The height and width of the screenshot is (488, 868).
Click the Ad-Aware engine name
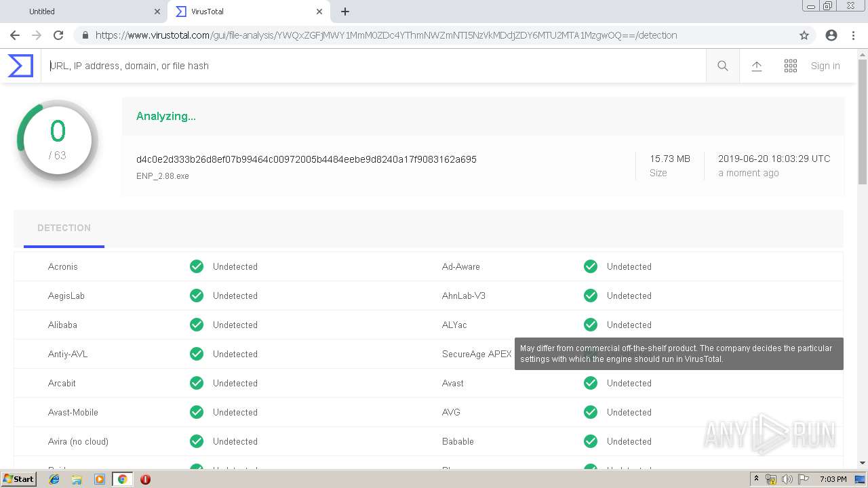[x=461, y=267]
